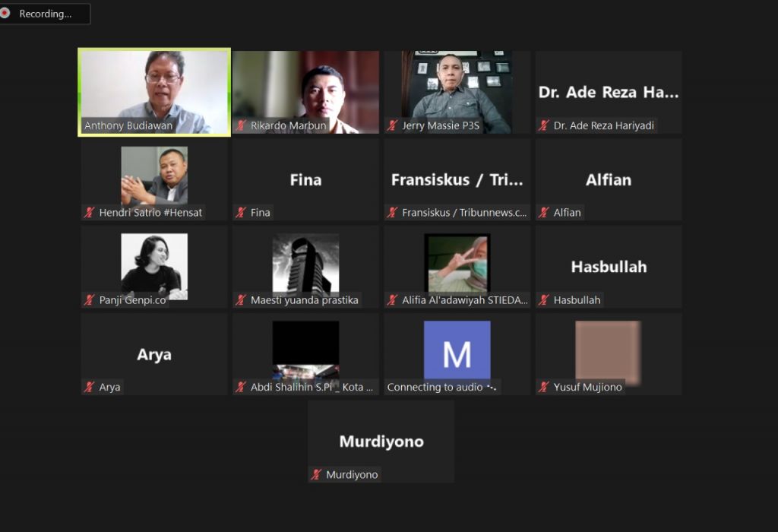Click the muted mic icon beside Fina's name
The image size is (778, 532).
241,213
